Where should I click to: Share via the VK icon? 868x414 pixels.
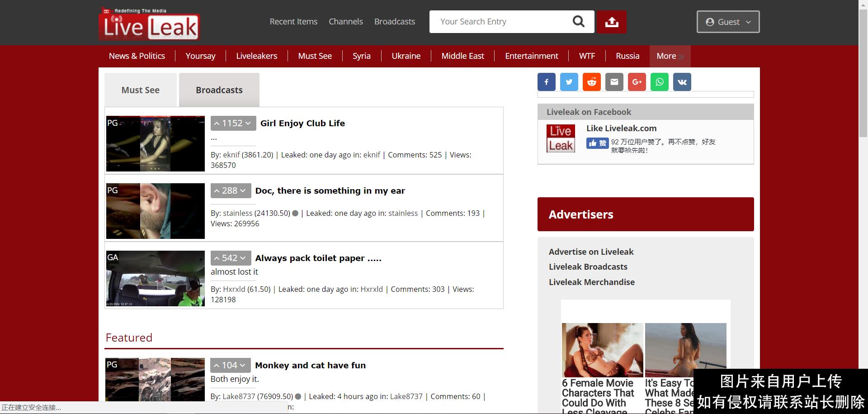pyautogui.click(x=682, y=82)
